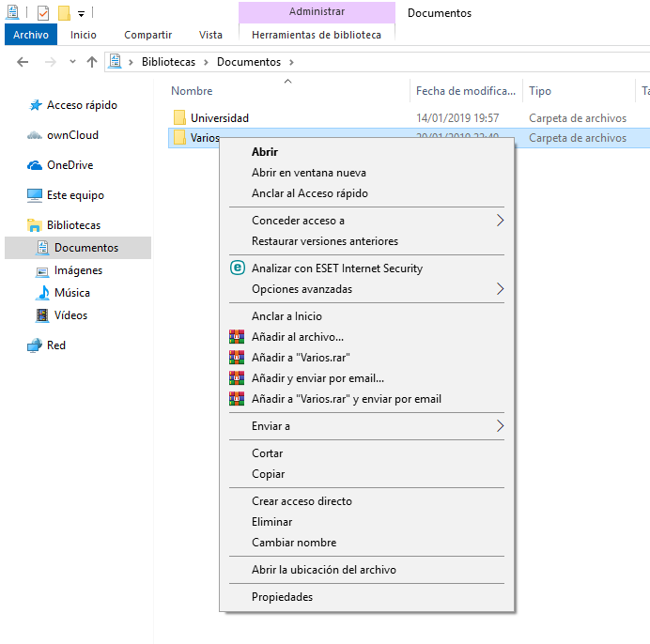Screen dimensions: 650x644
Task: Sort by the "Nombre" column header
Action: pyautogui.click(x=193, y=91)
